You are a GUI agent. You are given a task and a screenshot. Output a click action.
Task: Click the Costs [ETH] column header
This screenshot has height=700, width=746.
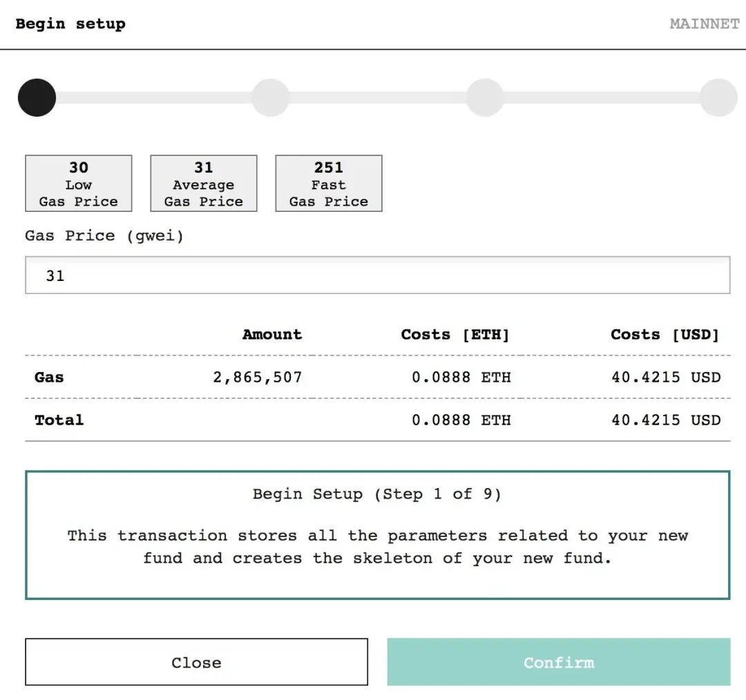pyautogui.click(x=455, y=335)
